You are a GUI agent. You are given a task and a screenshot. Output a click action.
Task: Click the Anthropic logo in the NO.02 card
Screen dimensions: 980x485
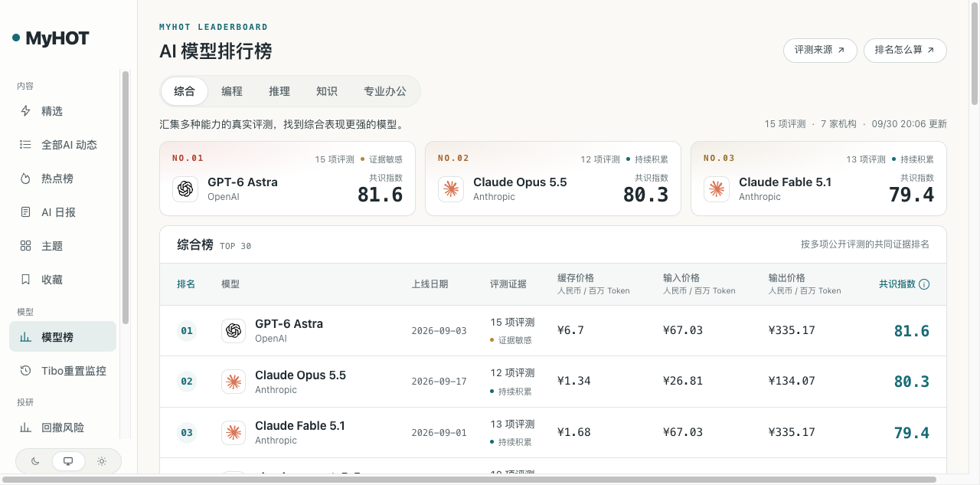451,189
